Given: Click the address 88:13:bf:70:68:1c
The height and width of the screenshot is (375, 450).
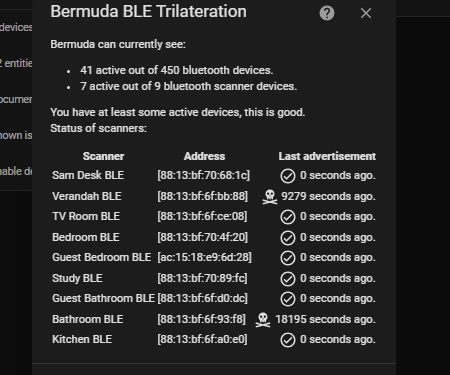Looking at the screenshot, I should pyautogui.click(x=203, y=175).
